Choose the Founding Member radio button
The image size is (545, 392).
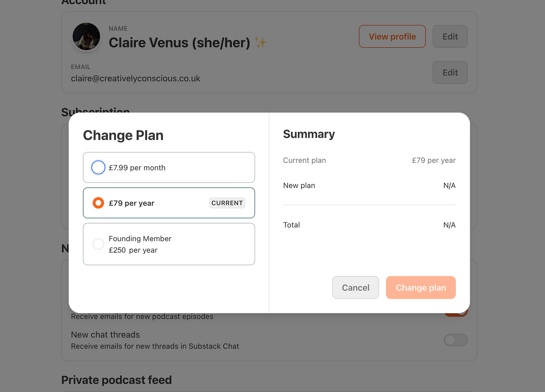pyautogui.click(x=98, y=244)
